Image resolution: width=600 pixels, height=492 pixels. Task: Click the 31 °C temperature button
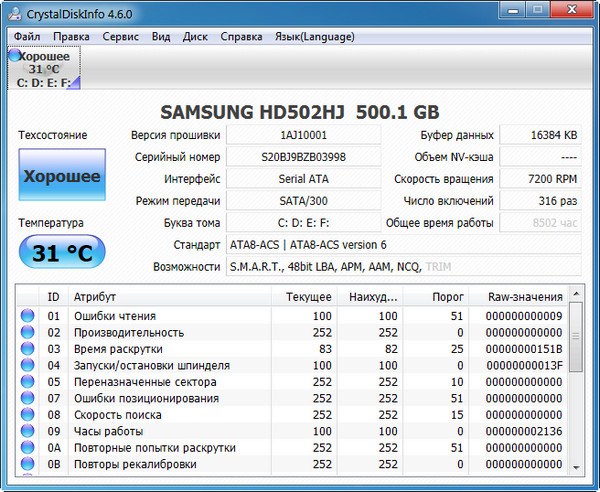(x=60, y=253)
